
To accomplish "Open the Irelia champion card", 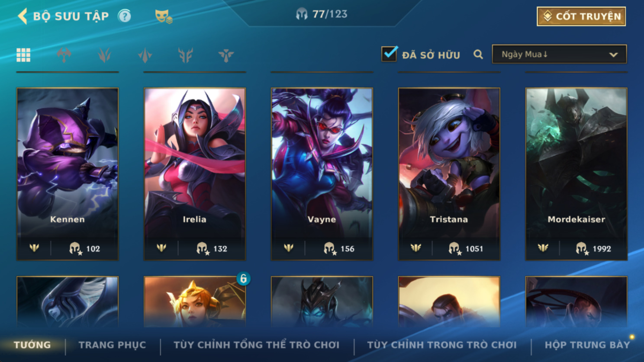I will [195, 174].
